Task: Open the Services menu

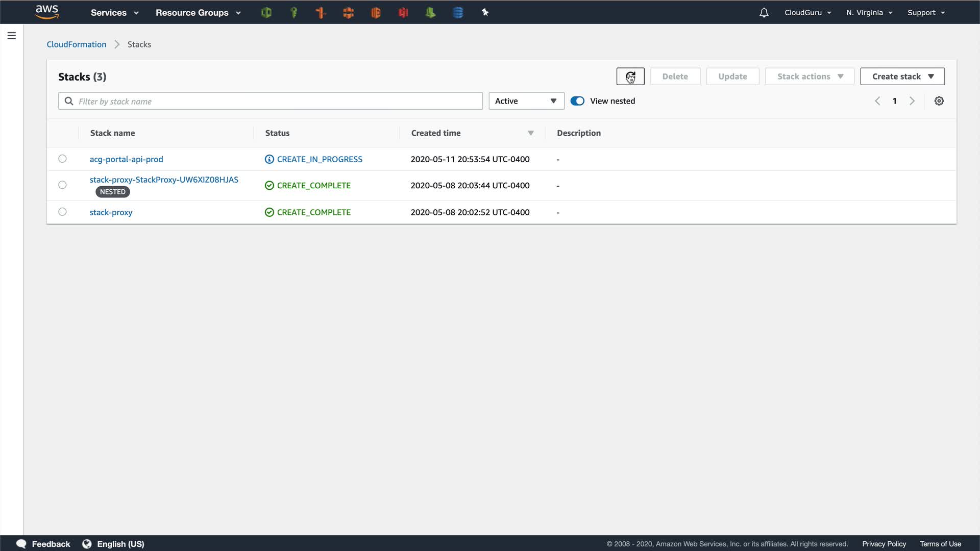Action: pos(114,13)
